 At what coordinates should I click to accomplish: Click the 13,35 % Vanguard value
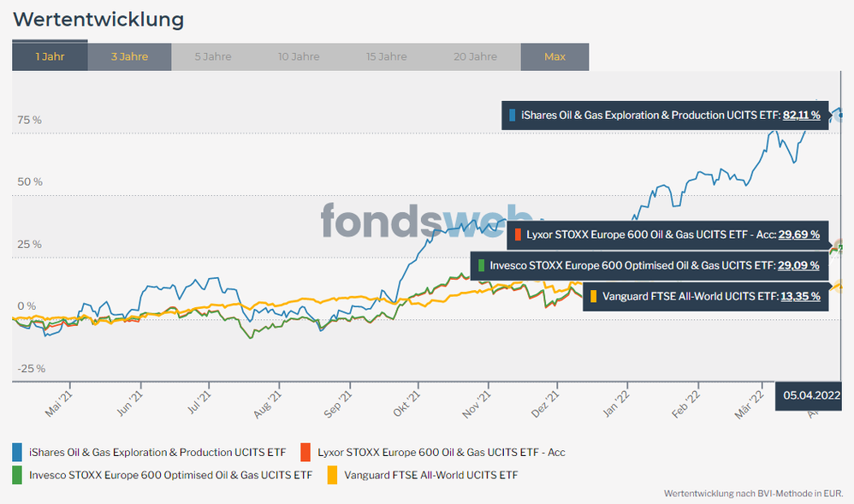point(800,297)
